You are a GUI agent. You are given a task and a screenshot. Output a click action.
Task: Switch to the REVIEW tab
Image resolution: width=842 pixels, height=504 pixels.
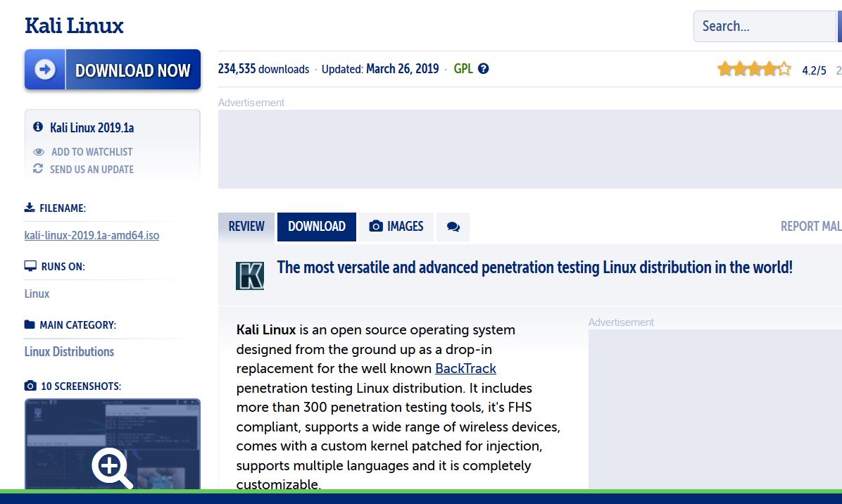coord(246,227)
